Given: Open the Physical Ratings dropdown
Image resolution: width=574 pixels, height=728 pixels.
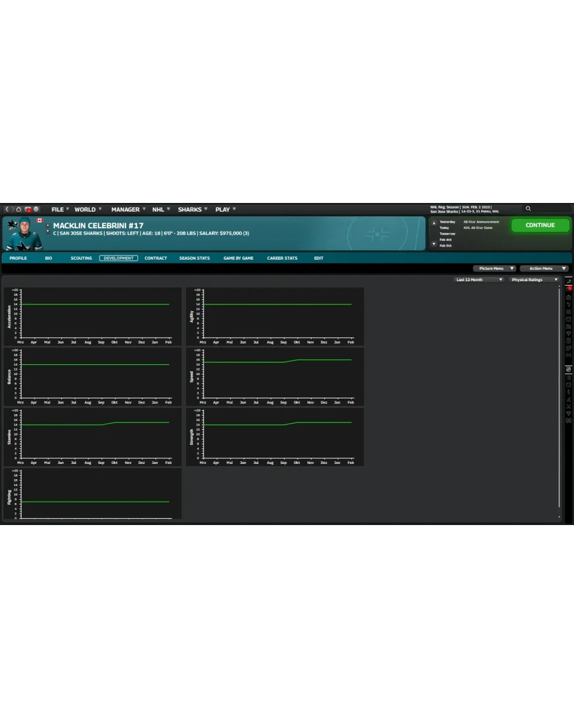Looking at the screenshot, I should [534, 280].
